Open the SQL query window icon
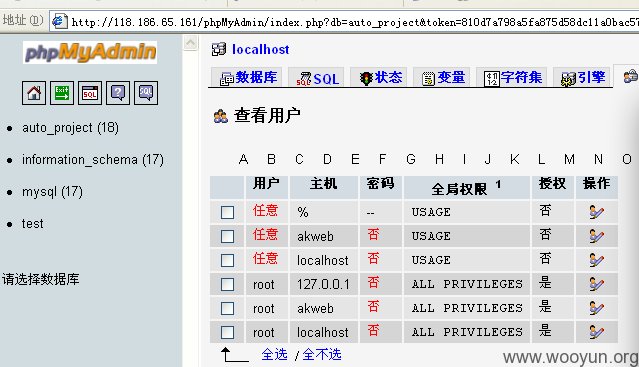Image resolution: width=639 pixels, height=367 pixels. [90, 93]
